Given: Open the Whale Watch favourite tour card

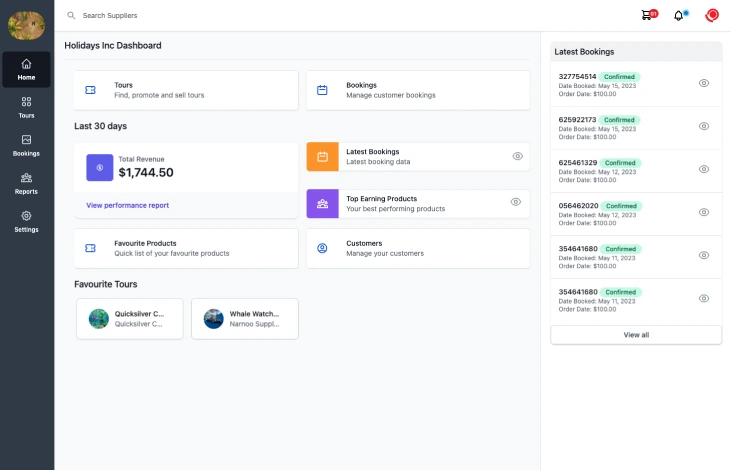Looking at the screenshot, I should pyautogui.click(x=244, y=319).
